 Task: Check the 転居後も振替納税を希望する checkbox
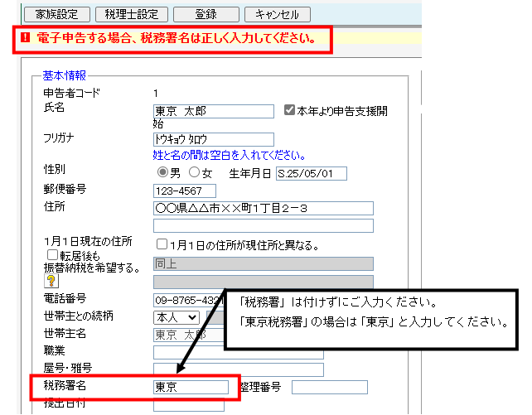(52, 254)
